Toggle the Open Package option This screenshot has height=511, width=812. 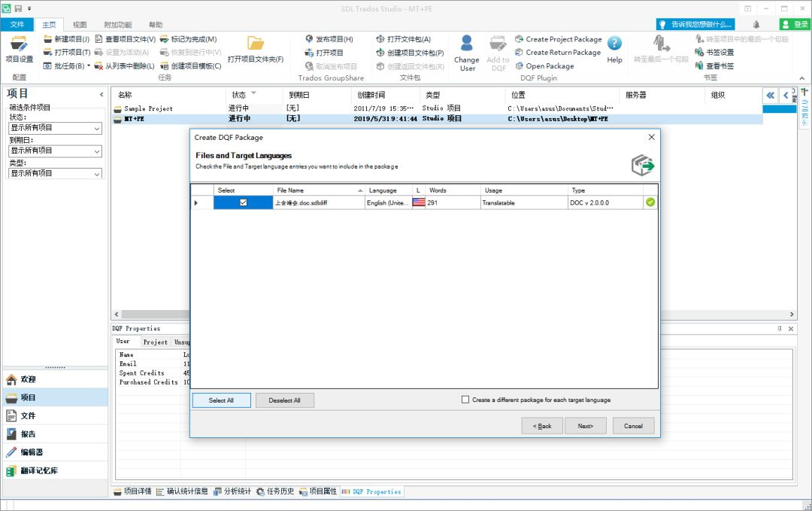(x=520, y=65)
